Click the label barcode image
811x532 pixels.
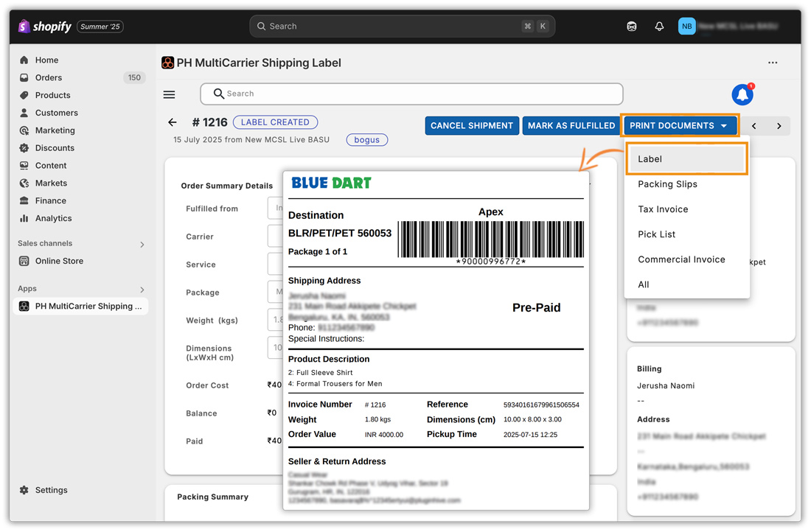pyautogui.click(x=491, y=239)
